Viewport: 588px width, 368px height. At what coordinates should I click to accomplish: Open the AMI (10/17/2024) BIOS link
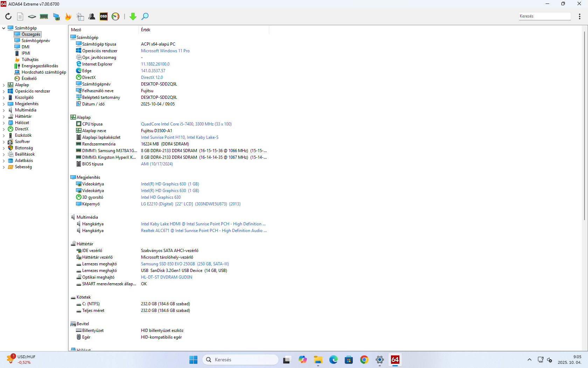[x=157, y=164]
